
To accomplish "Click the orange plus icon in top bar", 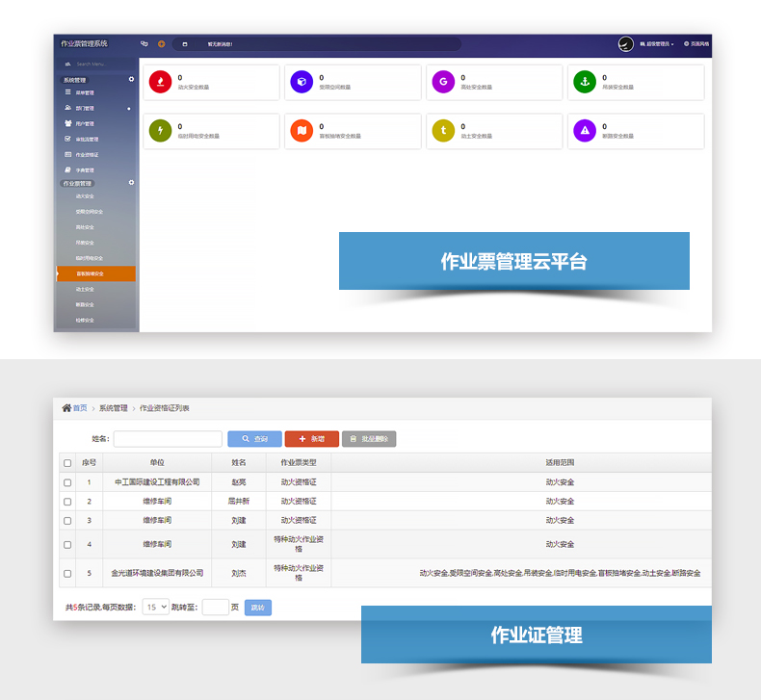I will tap(161, 43).
